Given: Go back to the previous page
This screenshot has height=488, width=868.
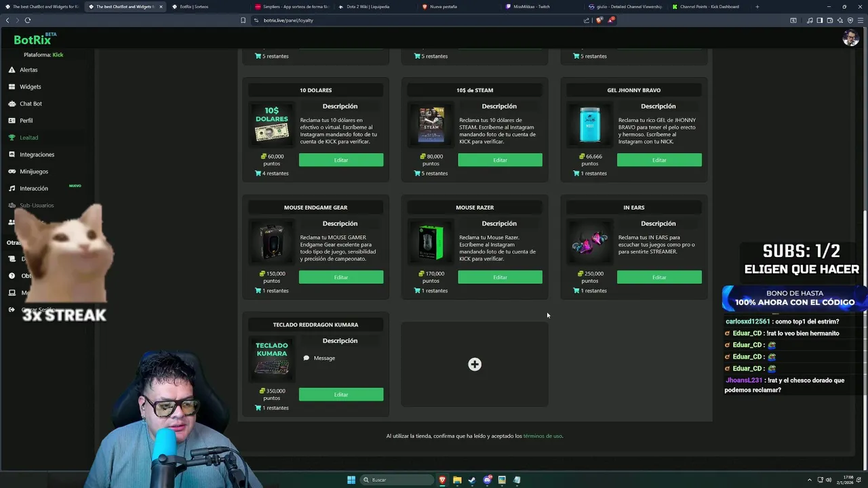Looking at the screenshot, I should click(x=7, y=20).
